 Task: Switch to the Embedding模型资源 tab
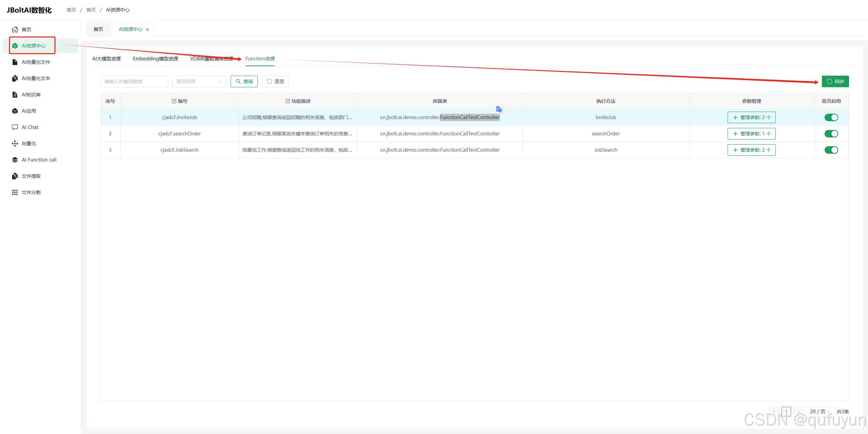click(x=155, y=59)
